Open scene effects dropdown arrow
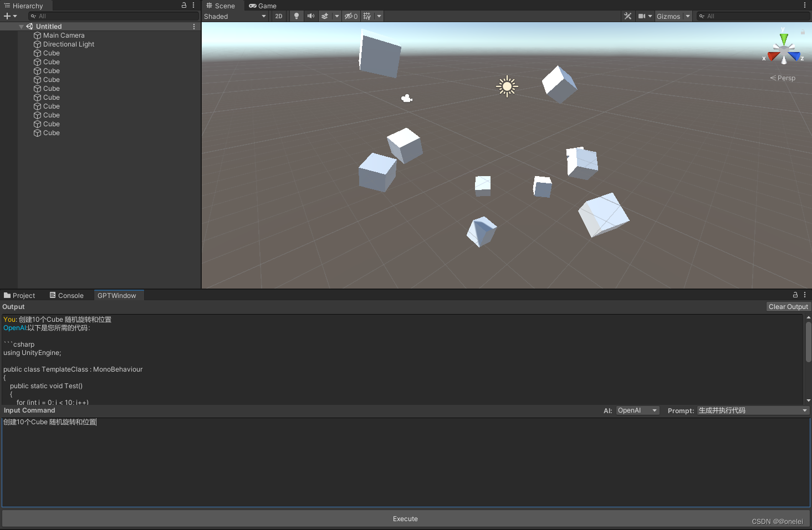Viewport: 812px width, 530px height. (336, 16)
